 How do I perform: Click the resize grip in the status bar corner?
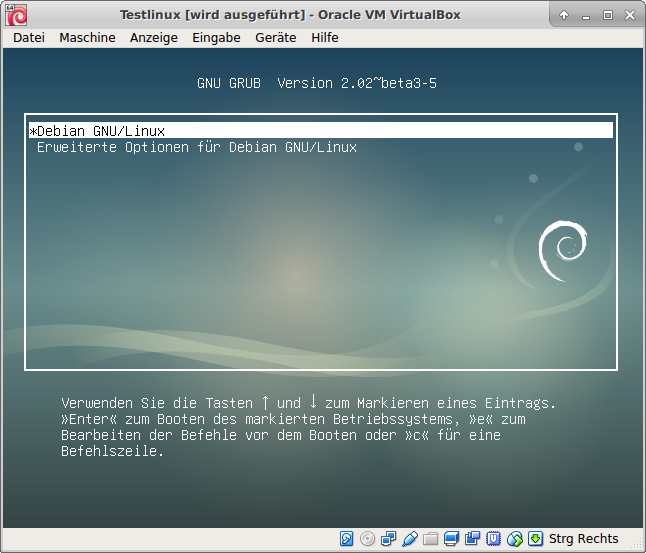(638, 545)
